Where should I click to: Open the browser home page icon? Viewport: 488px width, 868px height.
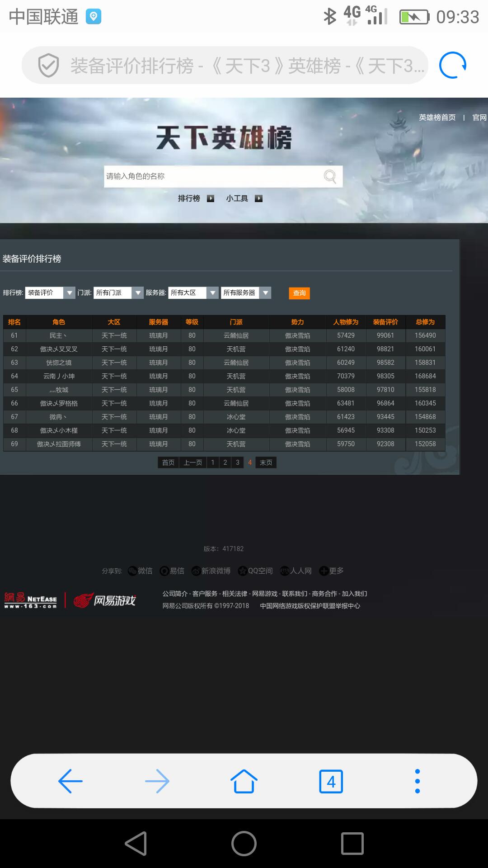(x=244, y=781)
